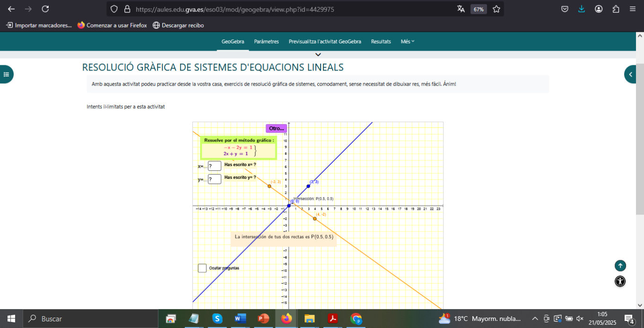
Task: Open Word from the Windows taskbar
Action: coord(240,319)
